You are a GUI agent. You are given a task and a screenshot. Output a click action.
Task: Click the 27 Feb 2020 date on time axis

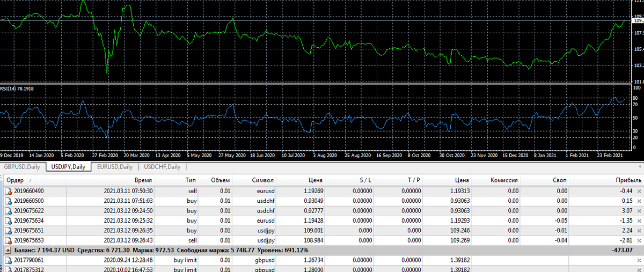coord(105,156)
